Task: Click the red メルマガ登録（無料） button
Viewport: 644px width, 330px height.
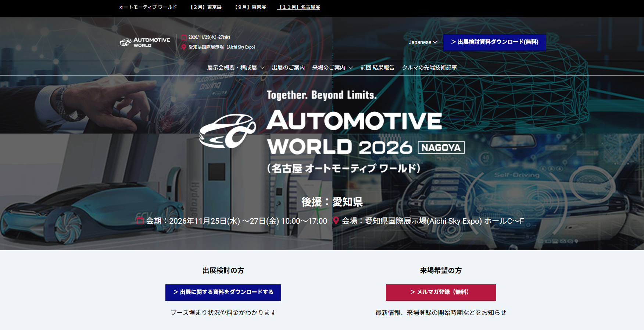Action: (441, 292)
